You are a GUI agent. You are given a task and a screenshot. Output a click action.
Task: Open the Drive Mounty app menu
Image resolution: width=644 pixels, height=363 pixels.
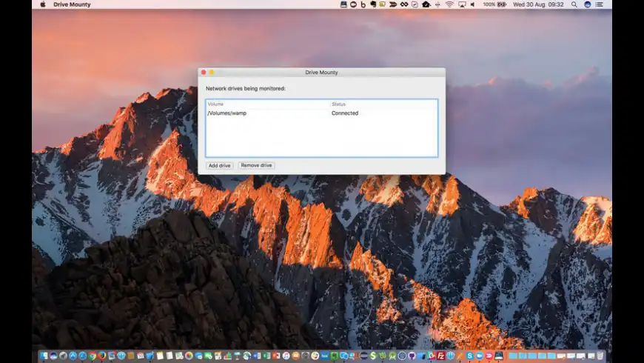[x=72, y=4]
